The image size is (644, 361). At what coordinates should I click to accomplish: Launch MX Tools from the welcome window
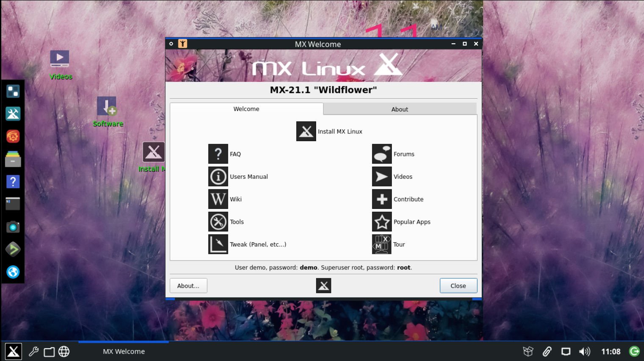coord(218,222)
